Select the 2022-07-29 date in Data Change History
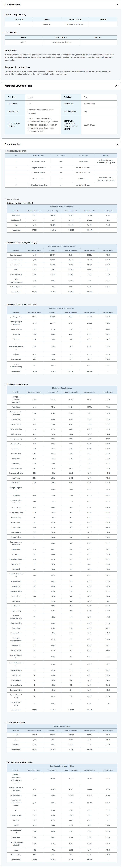Viewport: 122px width, 868px height. point(47,24)
